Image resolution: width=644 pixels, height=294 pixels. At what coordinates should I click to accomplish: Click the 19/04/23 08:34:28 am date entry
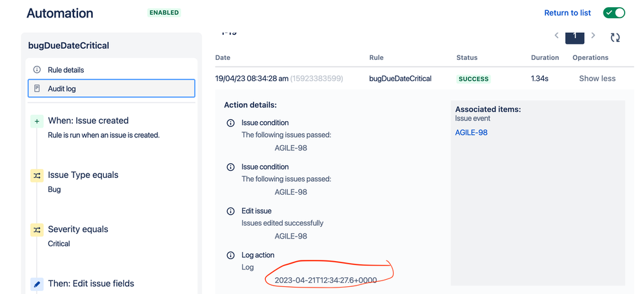(x=252, y=79)
